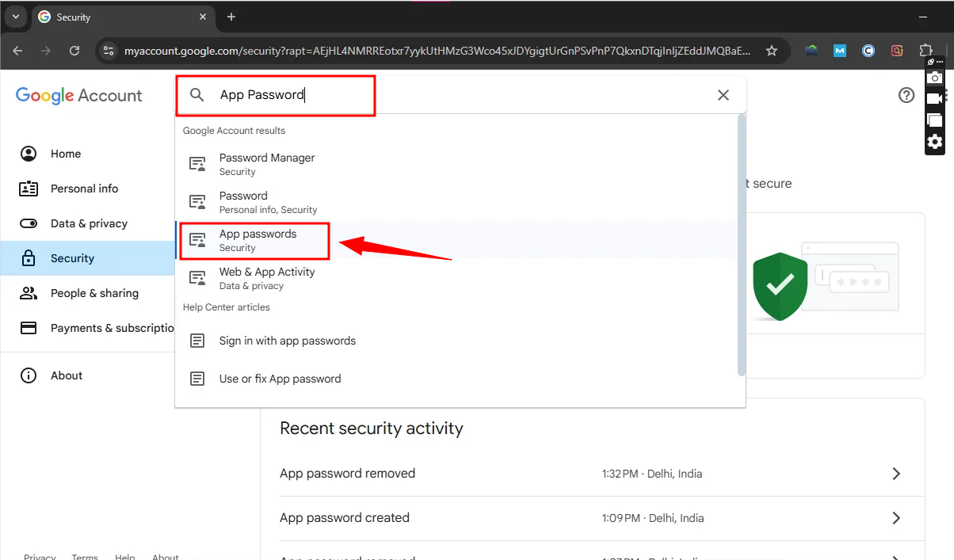Click the App password removed activity text
Viewport: 954px width, 560px height.
347,474
